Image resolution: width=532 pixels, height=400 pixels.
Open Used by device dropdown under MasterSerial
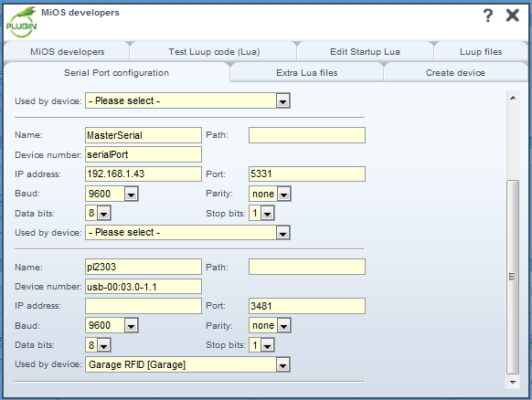click(187, 233)
